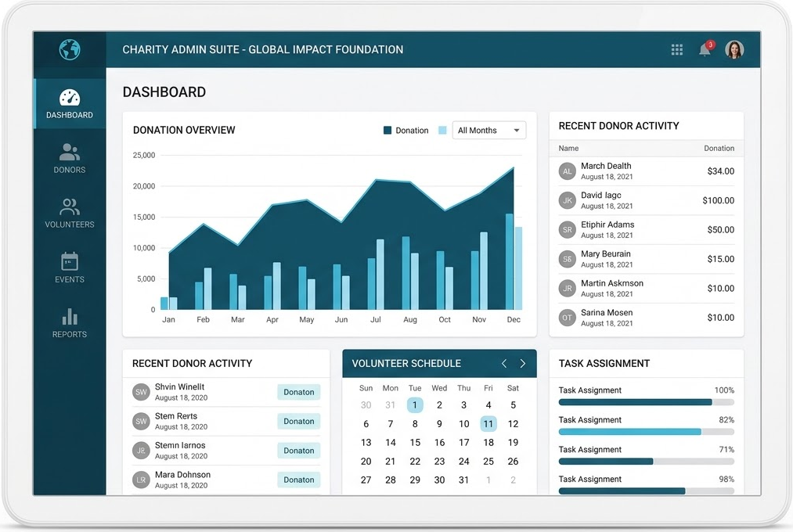Screen dimensions: 793x532
Task: Click the $34.00 donation amount
Action: [721, 171]
